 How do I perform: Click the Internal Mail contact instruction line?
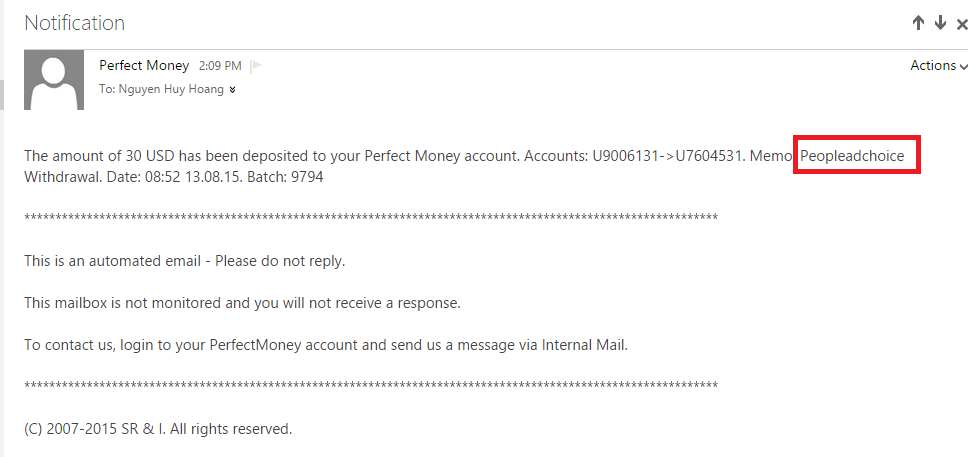coord(326,346)
